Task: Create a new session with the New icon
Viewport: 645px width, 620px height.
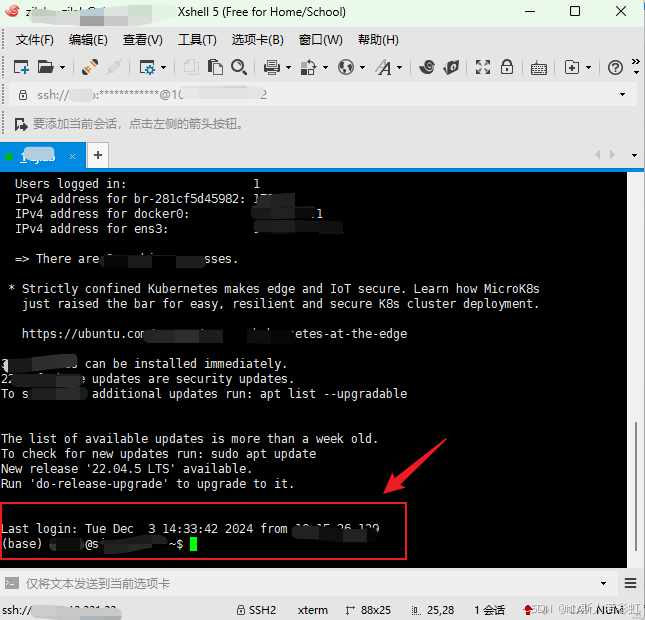Action: [21, 67]
